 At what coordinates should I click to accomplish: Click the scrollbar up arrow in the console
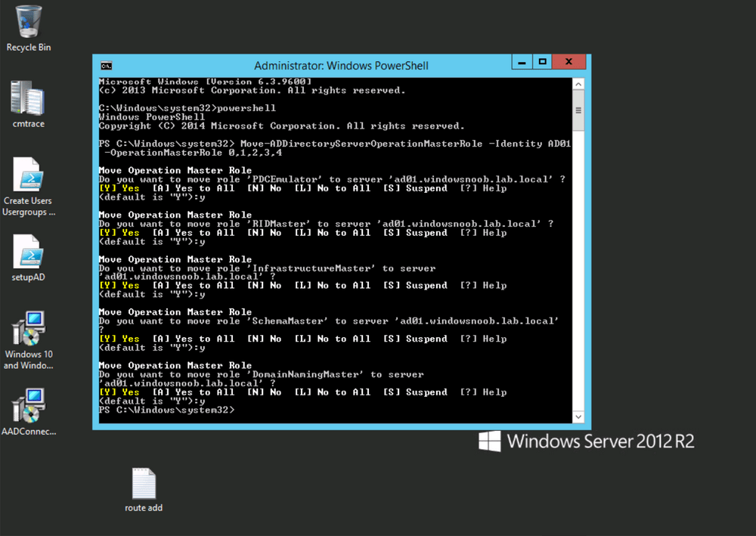[578, 84]
